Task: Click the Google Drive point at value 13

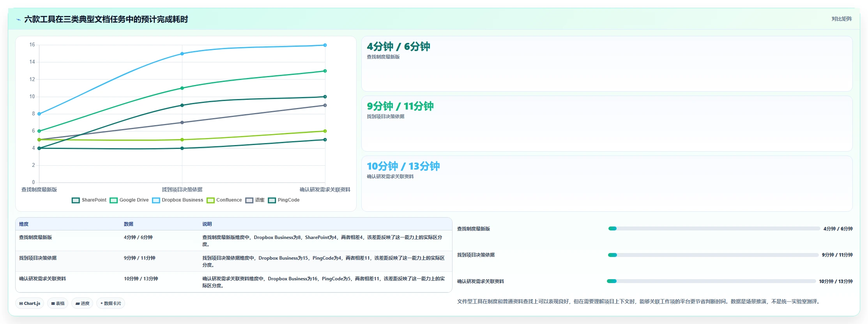Action: [325, 71]
